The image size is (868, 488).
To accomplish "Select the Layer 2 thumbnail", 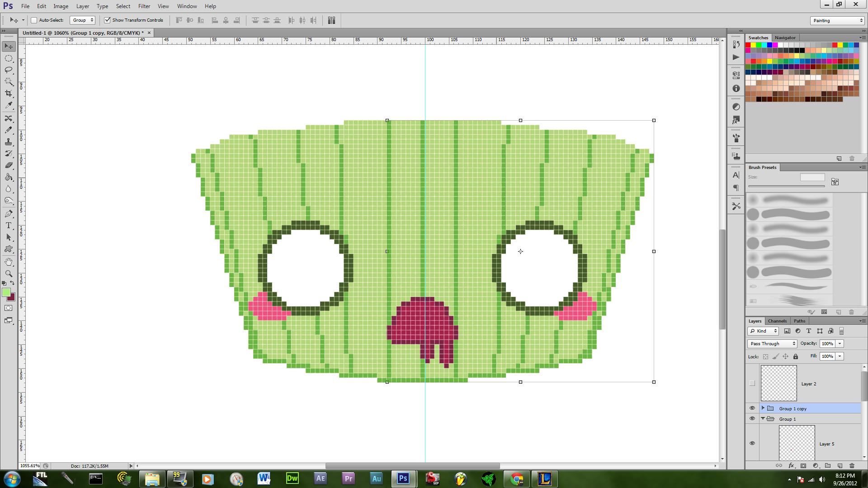I will [778, 383].
